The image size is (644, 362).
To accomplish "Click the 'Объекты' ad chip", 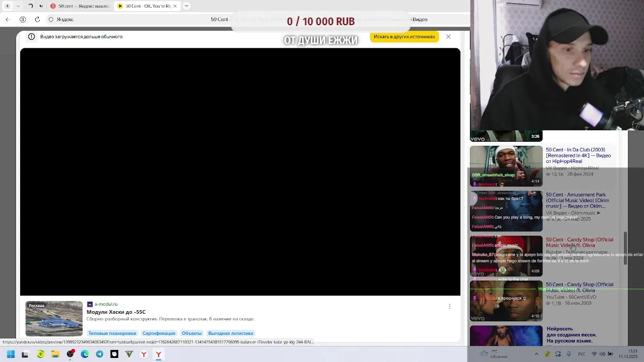I will (x=192, y=333).
